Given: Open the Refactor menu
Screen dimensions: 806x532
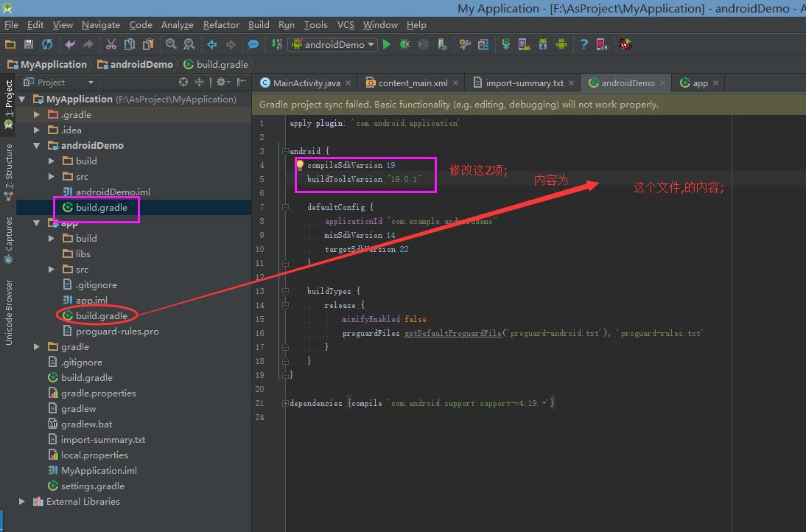Looking at the screenshot, I should coord(221,24).
